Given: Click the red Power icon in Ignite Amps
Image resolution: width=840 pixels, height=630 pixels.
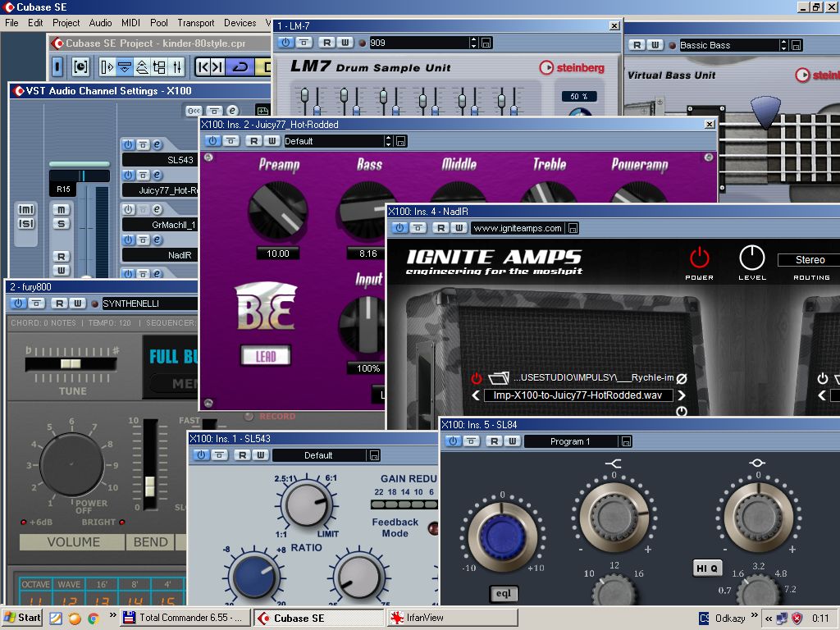Looking at the screenshot, I should (x=699, y=258).
